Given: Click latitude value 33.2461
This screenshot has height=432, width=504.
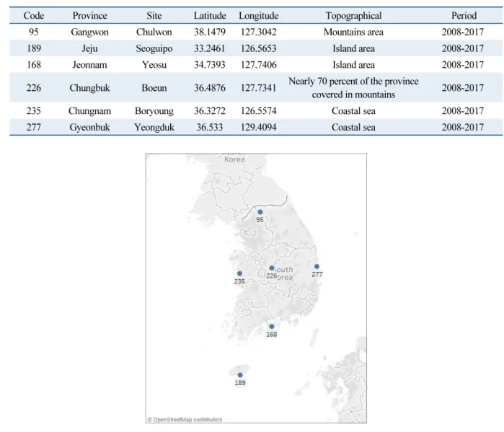Looking at the screenshot, I should (210, 48).
